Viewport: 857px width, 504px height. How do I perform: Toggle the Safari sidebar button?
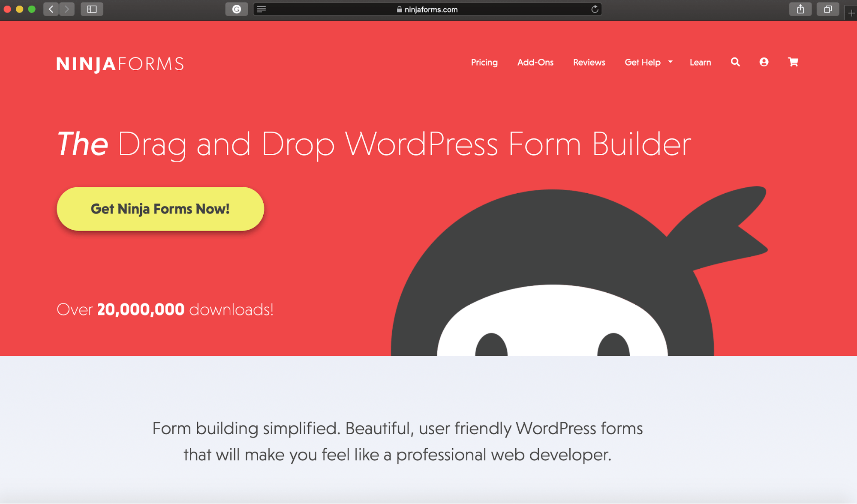pyautogui.click(x=92, y=9)
